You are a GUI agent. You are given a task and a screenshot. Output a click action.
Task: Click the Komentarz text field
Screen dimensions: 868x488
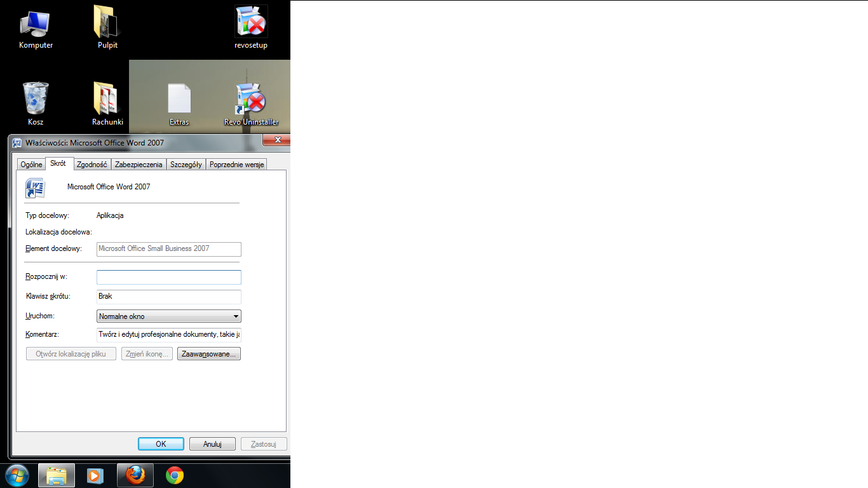click(x=169, y=335)
